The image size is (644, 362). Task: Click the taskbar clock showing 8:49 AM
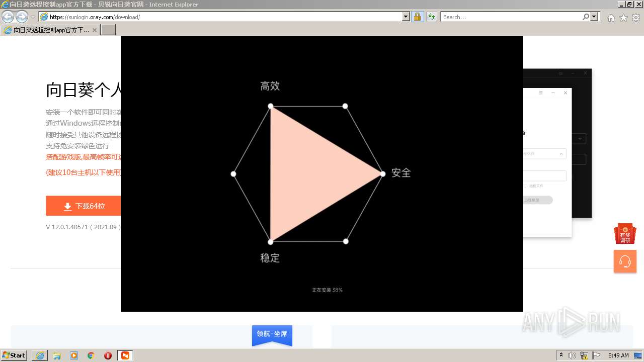coord(618,355)
